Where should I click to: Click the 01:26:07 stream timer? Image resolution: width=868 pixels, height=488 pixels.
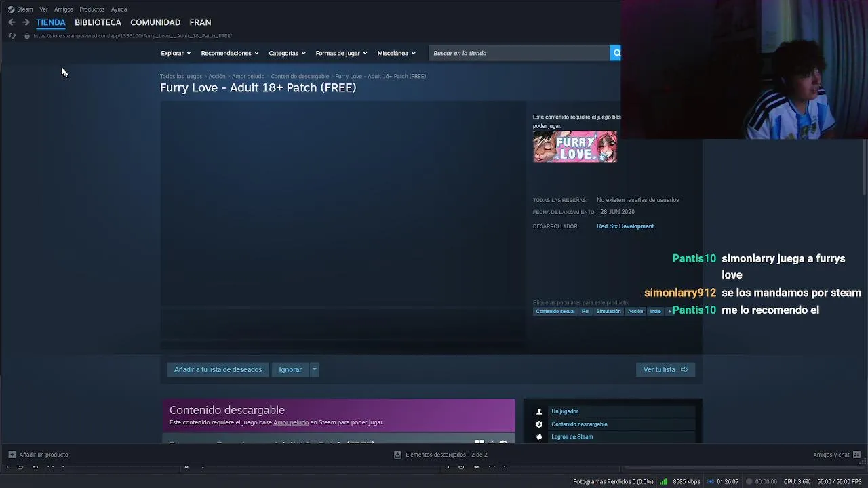(728, 482)
